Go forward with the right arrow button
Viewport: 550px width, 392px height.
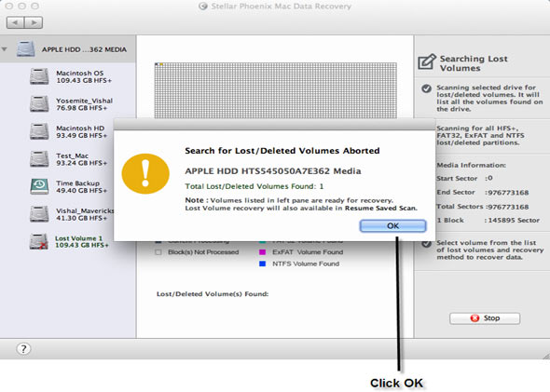pos(34,22)
